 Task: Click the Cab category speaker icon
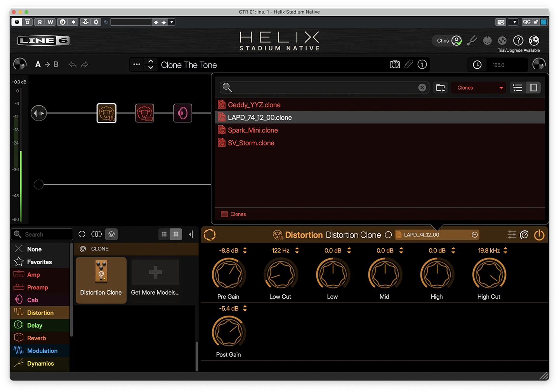[x=19, y=300]
